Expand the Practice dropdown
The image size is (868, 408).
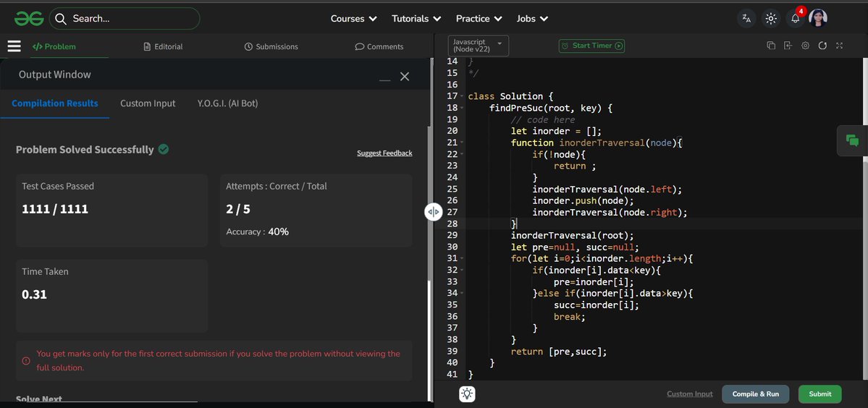pos(479,18)
